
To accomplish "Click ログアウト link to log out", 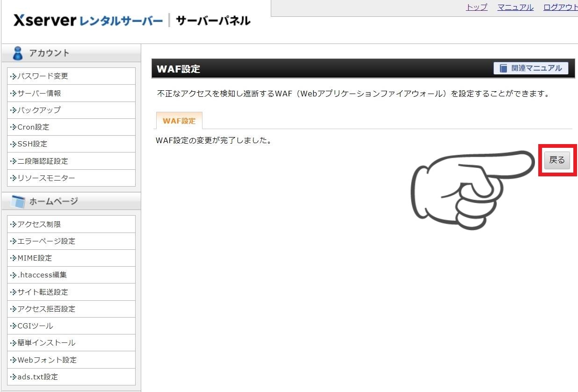I will tap(560, 7).
